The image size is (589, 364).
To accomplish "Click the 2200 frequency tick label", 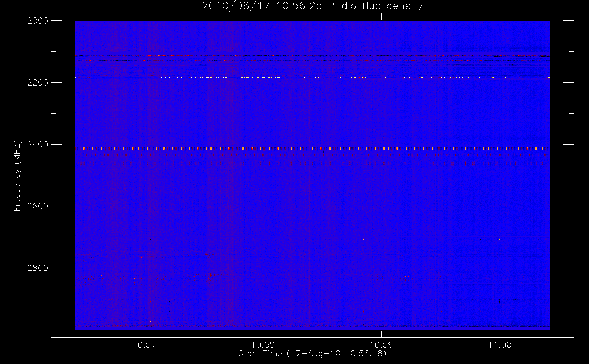I will [x=38, y=83].
